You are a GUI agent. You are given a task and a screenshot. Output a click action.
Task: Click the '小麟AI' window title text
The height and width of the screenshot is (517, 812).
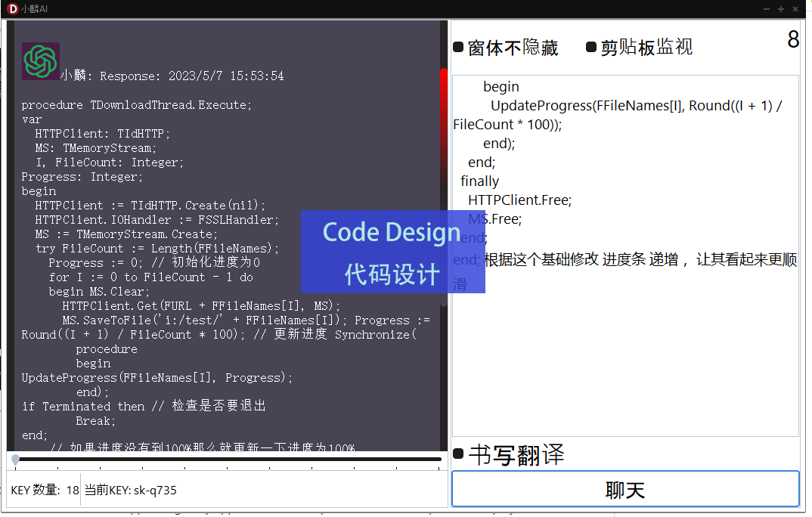34,9
